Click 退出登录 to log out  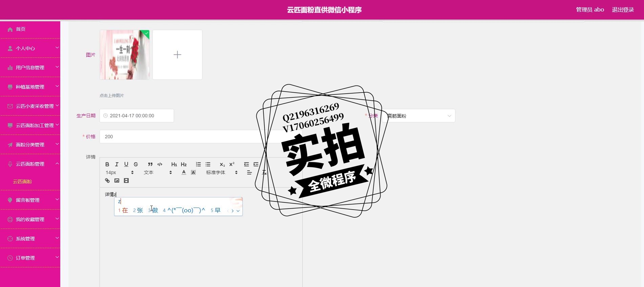click(x=623, y=10)
